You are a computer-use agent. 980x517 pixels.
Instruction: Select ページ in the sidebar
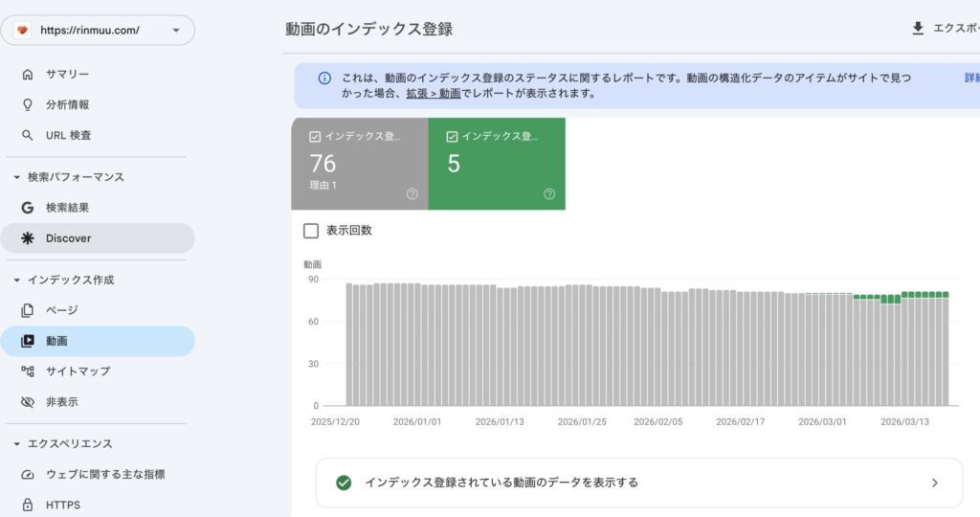[61, 310]
